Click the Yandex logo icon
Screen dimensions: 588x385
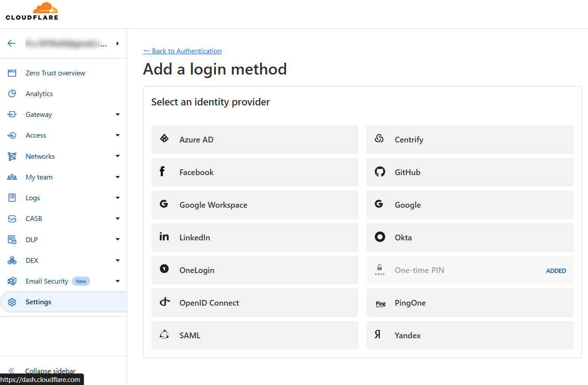pyautogui.click(x=377, y=335)
